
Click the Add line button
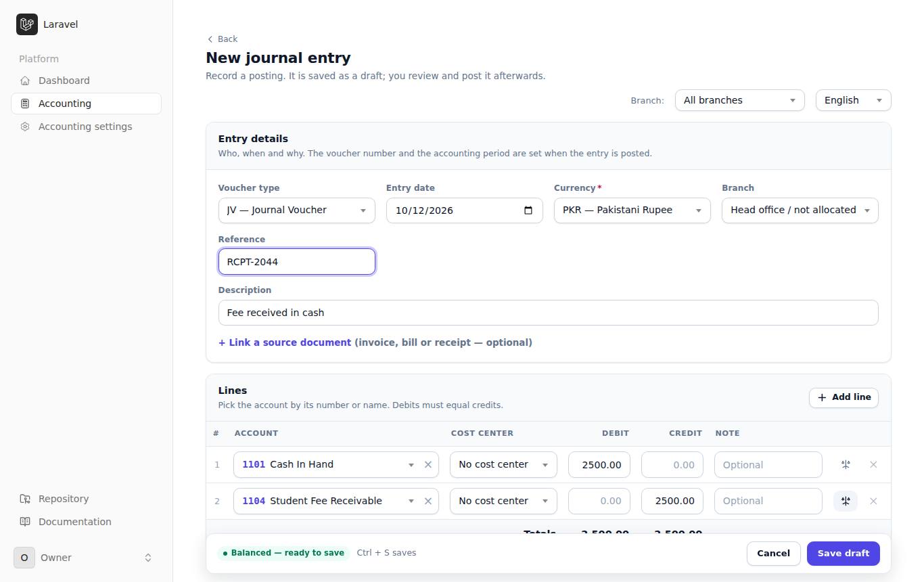tap(844, 397)
